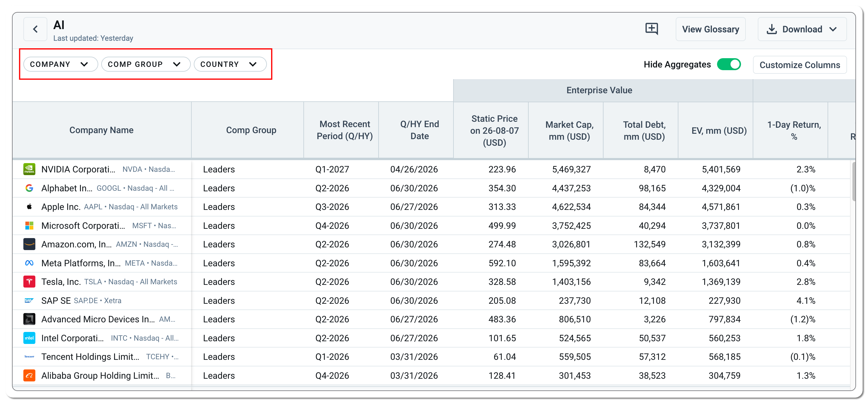Go back using the left chevron button
Image resolution: width=868 pixels, height=403 pixels.
coord(35,29)
